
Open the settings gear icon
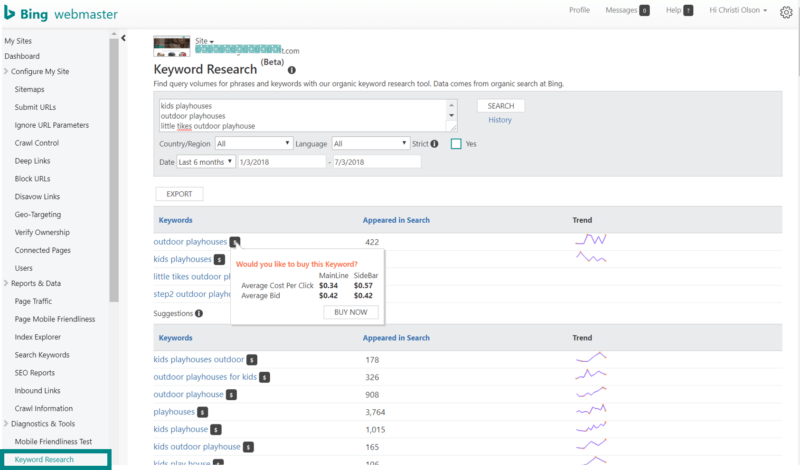786,12
